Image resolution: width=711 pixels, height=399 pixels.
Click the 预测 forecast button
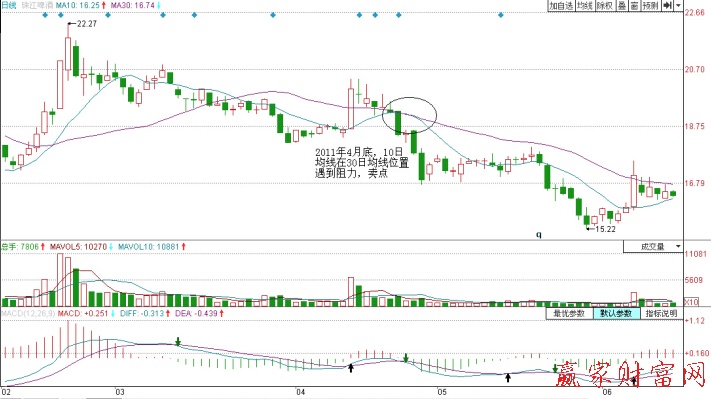(x=650, y=5)
